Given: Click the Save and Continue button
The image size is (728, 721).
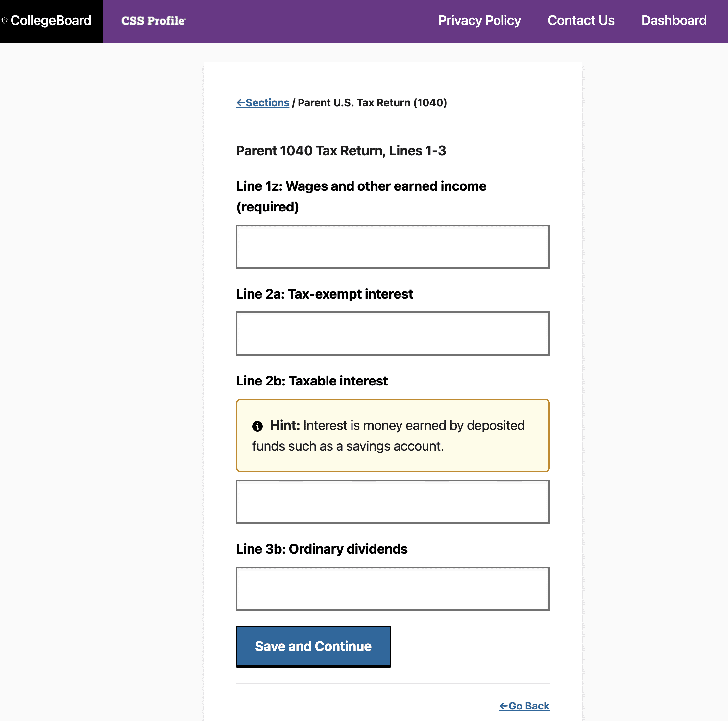Looking at the screenshot, I should point(313,646).
